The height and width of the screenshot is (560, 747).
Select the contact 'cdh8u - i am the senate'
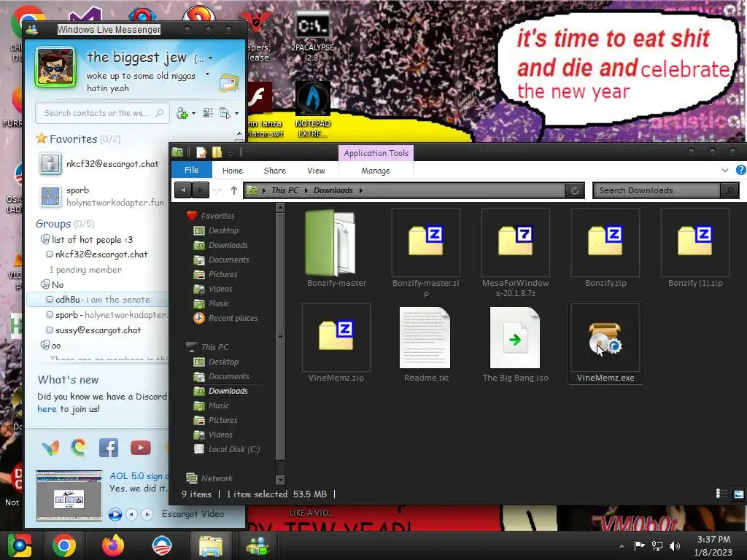pos(98,300)
